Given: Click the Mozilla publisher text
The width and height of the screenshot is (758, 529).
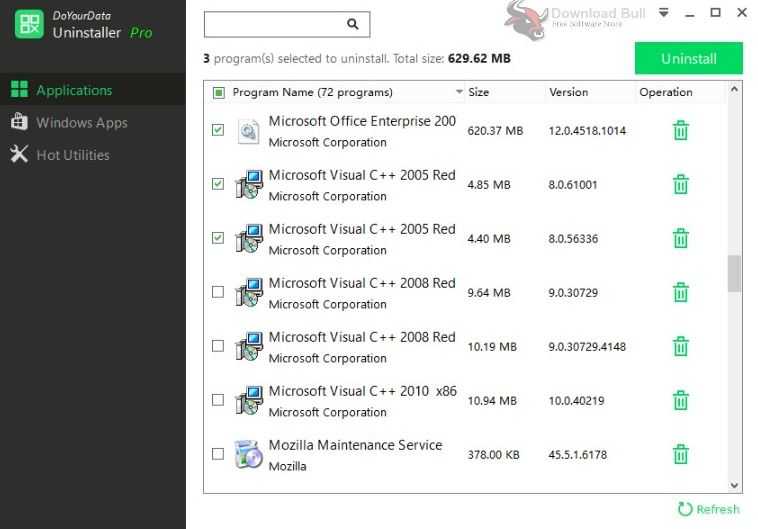Looking at the screenshot, I should point(288,466).
